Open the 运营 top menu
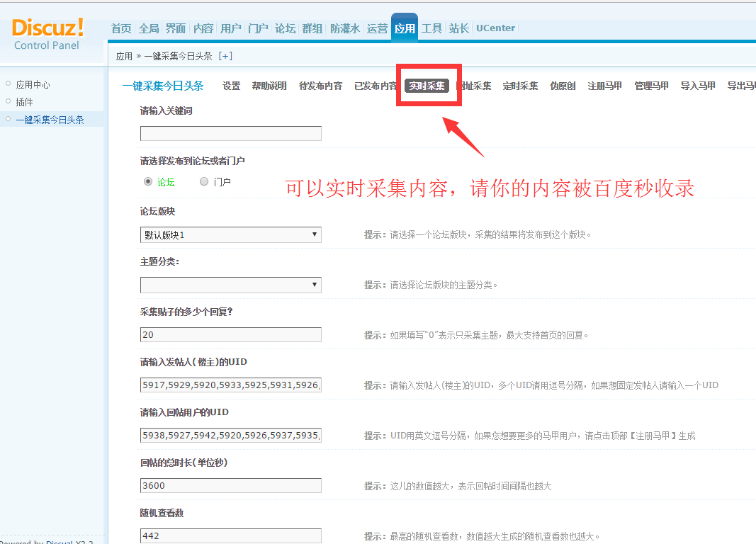This screenshot has height=544, width=756. tap(377, 28)
